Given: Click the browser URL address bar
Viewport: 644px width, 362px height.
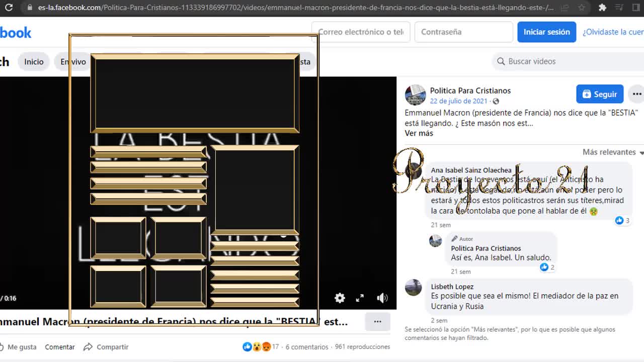Looking at the screenshot, I should point(297,8).
